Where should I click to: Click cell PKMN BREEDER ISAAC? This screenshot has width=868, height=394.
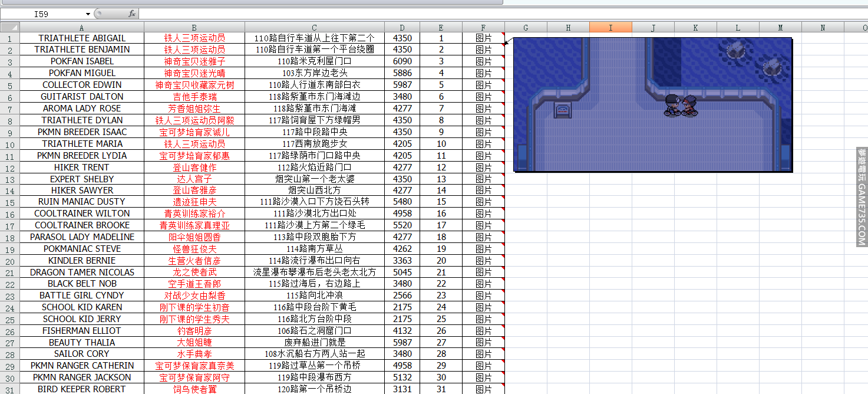click(82, 132)
